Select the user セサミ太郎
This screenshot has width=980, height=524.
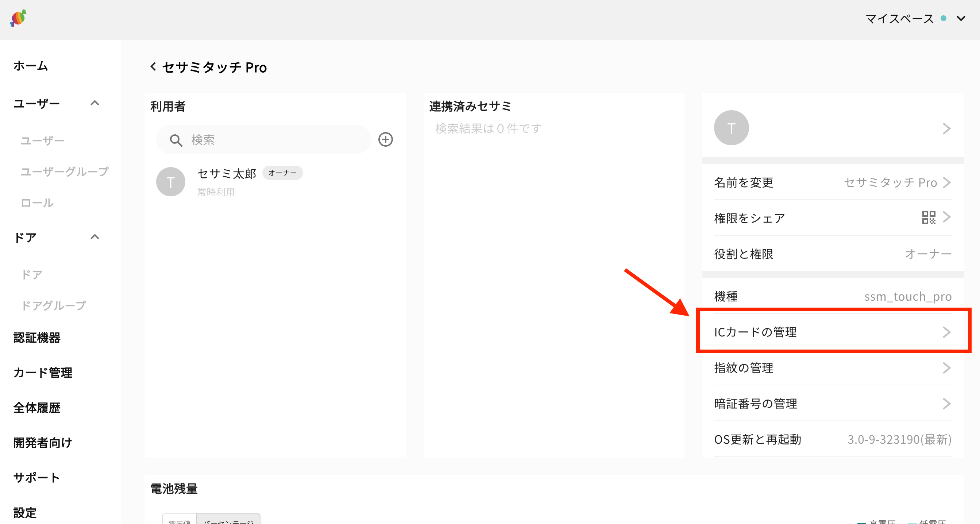click(x=227, y=174)
